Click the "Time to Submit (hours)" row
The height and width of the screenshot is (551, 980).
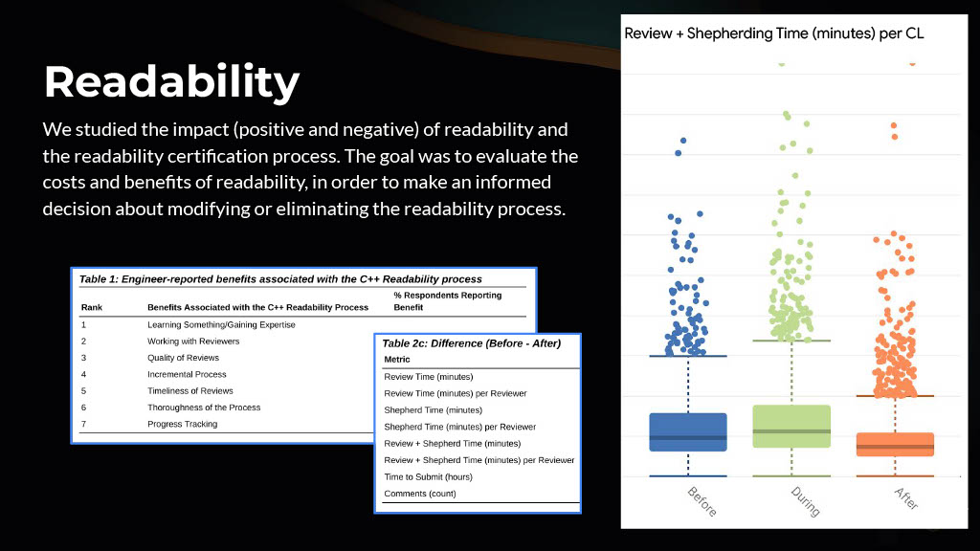point(428,476)
